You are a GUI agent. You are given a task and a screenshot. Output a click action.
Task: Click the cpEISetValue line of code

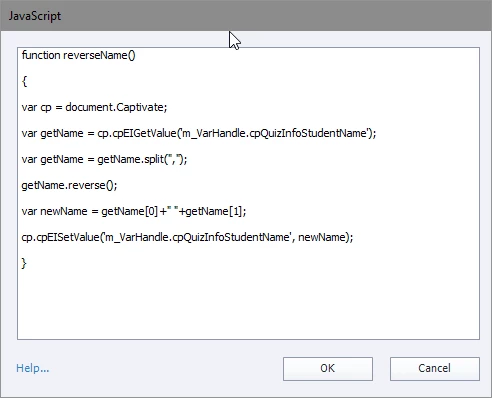pyautogui.click(x=187, y=237)
